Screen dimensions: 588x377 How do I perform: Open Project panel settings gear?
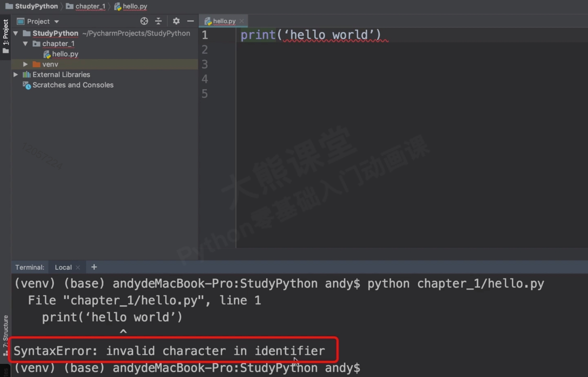click(176, 21)
